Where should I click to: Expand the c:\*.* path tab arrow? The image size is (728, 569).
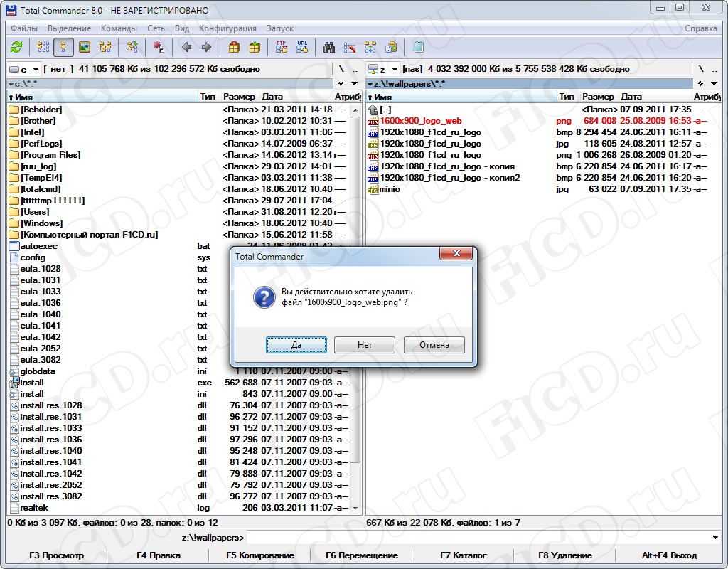11,84
